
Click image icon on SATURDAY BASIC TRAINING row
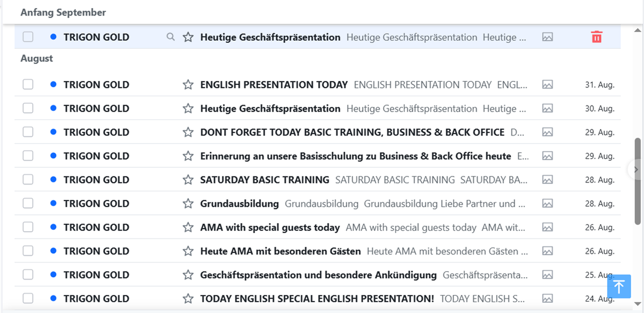pyautogui.click(x=547, y=179)
